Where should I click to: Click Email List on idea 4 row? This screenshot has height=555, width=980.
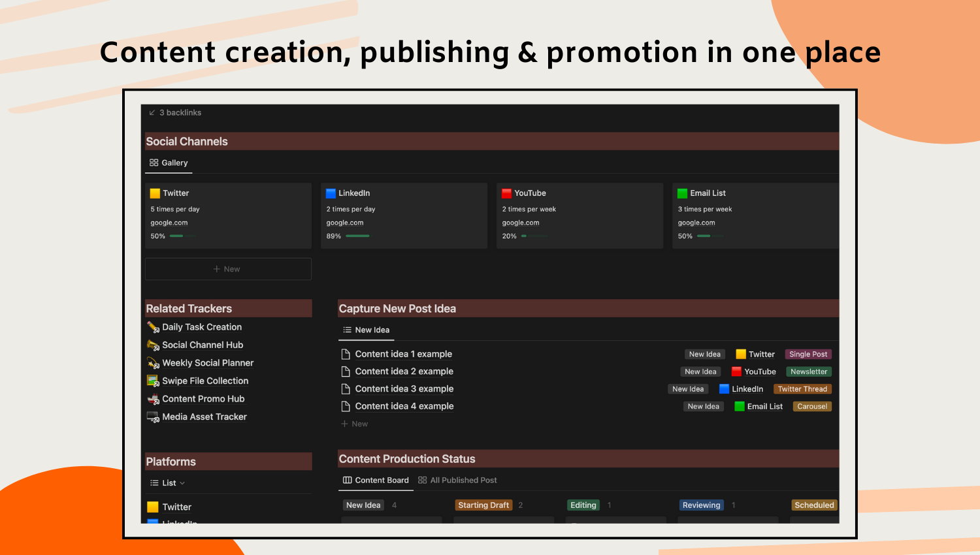pos(759,406)
